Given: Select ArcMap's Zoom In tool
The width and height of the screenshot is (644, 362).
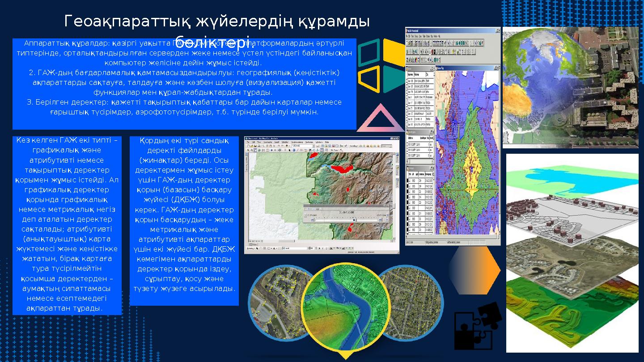Looking at the screenshot, I should tap(248, 150).
